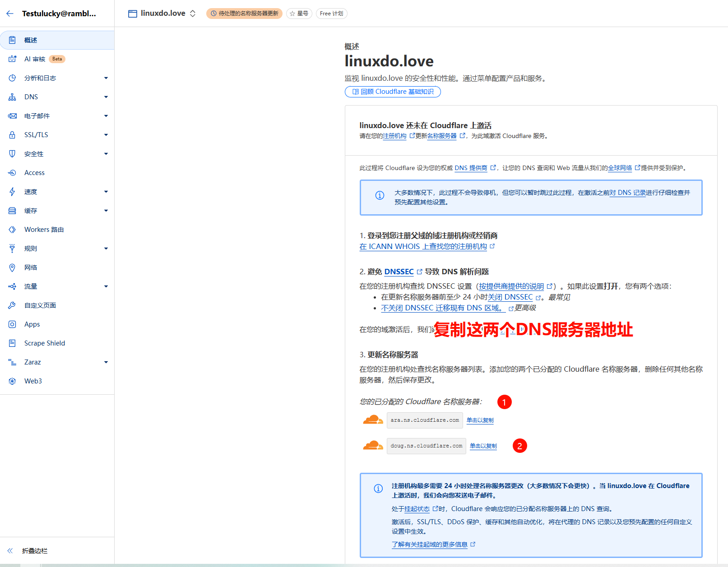Click the info icon in the top blue notice
728x567 pixels.
click(380, 195)
